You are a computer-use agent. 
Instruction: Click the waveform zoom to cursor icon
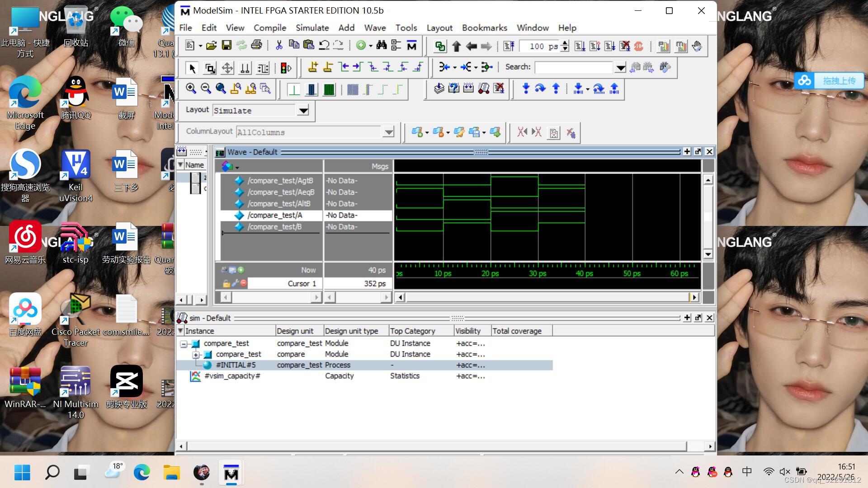[x=236, y=89]
